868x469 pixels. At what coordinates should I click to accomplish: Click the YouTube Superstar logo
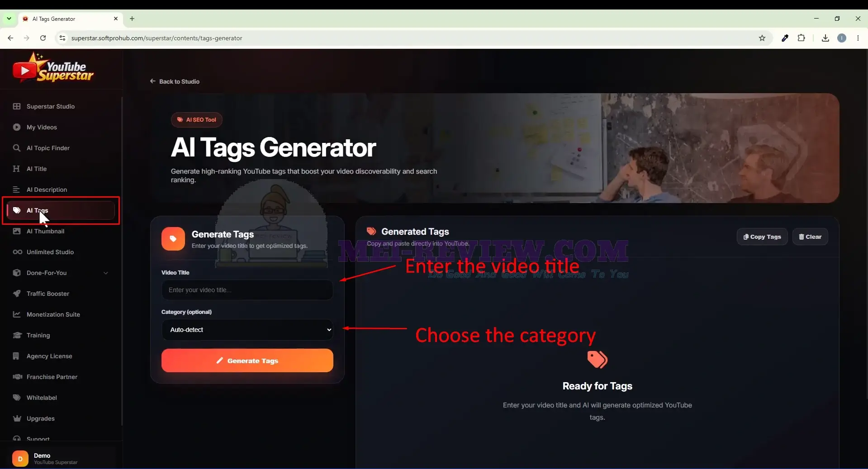coord(53,68)
